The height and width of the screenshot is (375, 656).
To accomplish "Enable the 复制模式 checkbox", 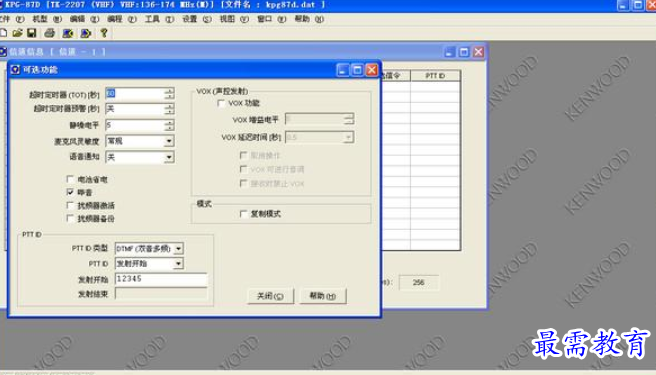I will pyautogui.click(x=243, y=214).
